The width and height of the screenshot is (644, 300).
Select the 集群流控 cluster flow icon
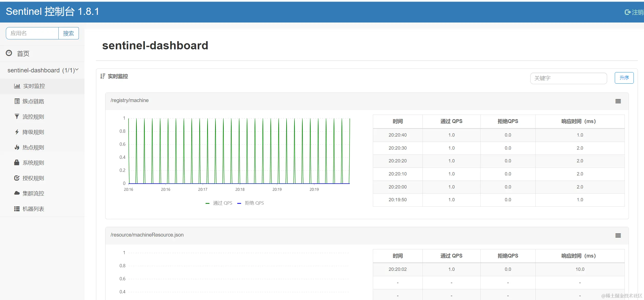point(16,193)
